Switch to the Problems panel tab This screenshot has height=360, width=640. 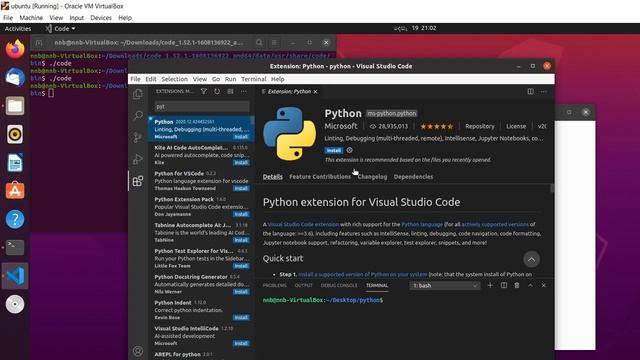point(275,285)
